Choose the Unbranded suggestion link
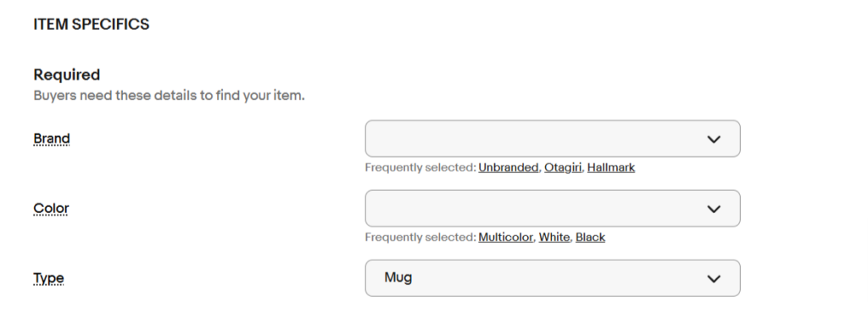 (x=509, y=167)
